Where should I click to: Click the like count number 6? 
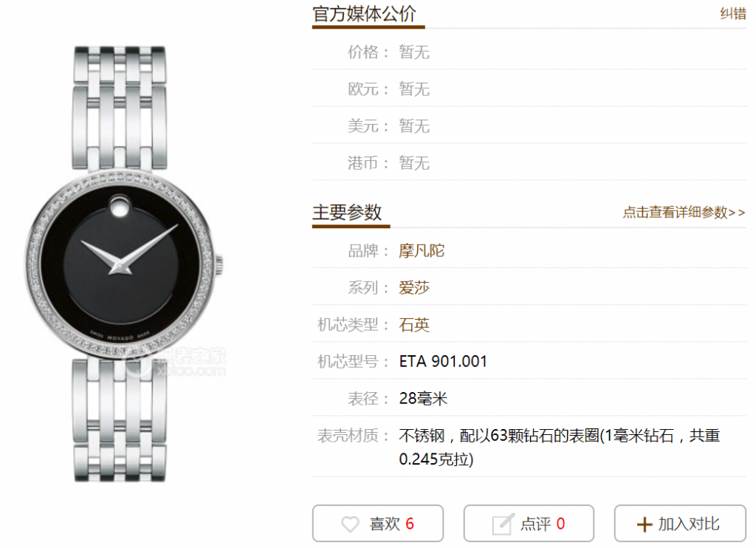pos(410,524)
